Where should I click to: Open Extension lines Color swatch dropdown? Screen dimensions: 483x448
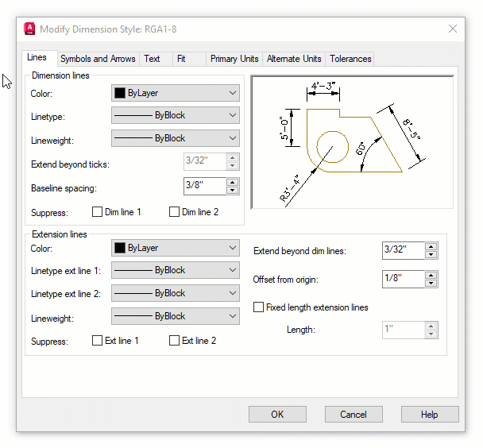pyautogui.click(x=176, y=248)
